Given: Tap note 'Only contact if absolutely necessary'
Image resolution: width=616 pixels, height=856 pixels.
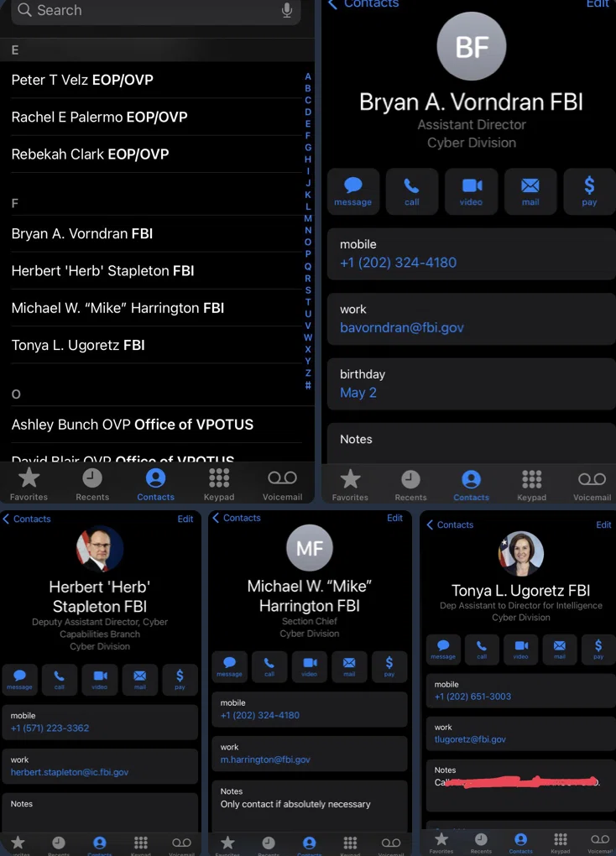Looking at the screenshot, I should click(295, 804).
